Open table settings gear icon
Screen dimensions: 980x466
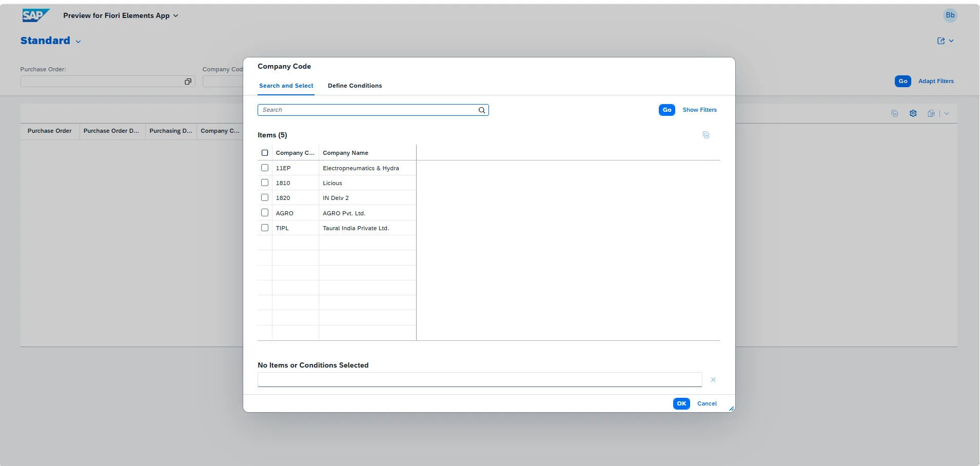click(x=913, y=114)
